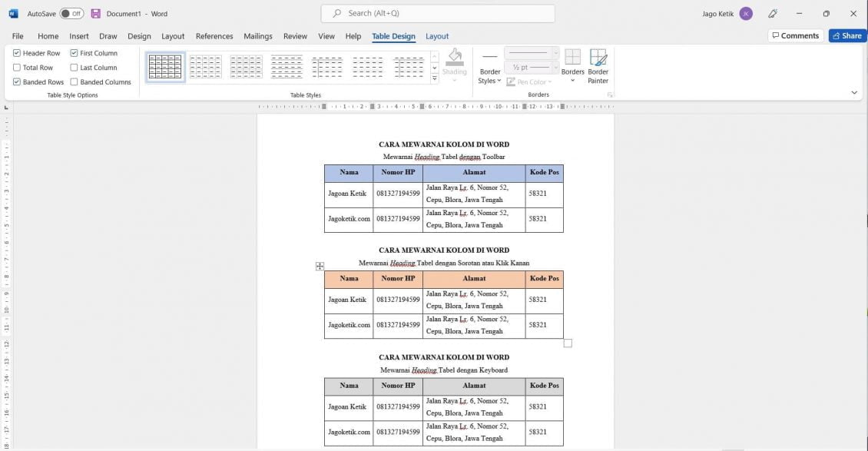Click gray 'Nama' header cell

(x=349, y=386)
